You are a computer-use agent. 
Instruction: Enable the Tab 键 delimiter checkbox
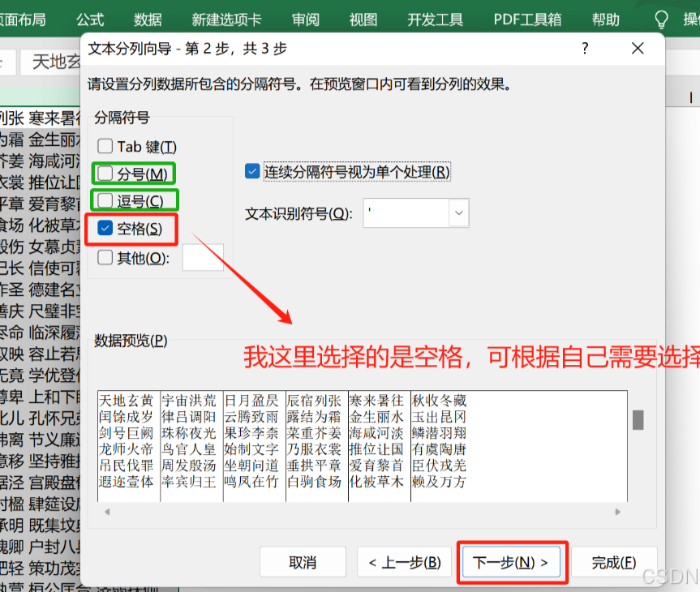click(x=105, y=147)
